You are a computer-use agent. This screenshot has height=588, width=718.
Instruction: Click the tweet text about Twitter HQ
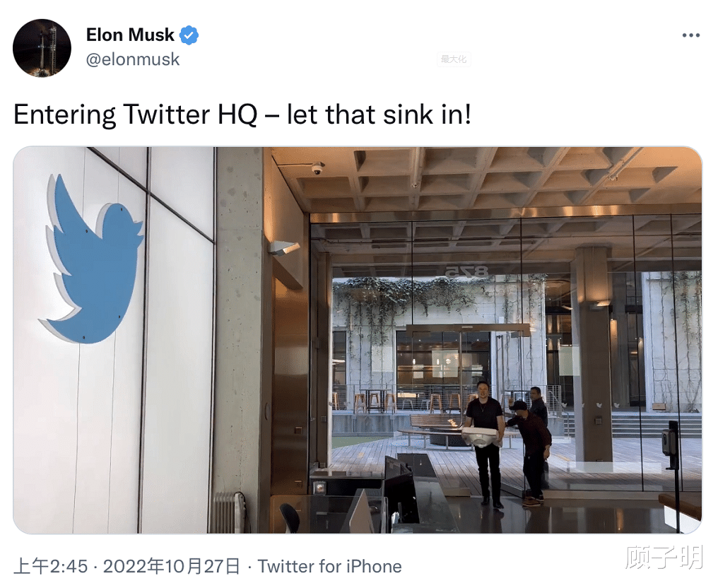point(242,114)
